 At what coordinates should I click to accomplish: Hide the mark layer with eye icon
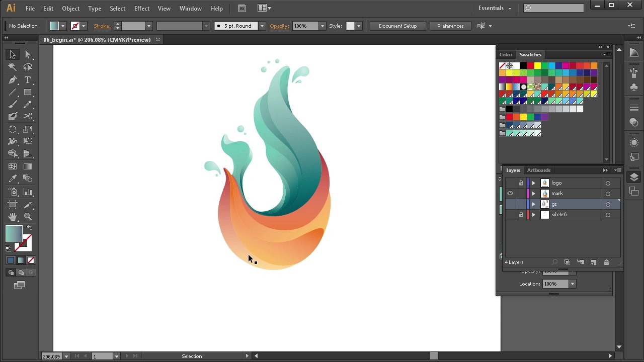click(x=510, y=194)
